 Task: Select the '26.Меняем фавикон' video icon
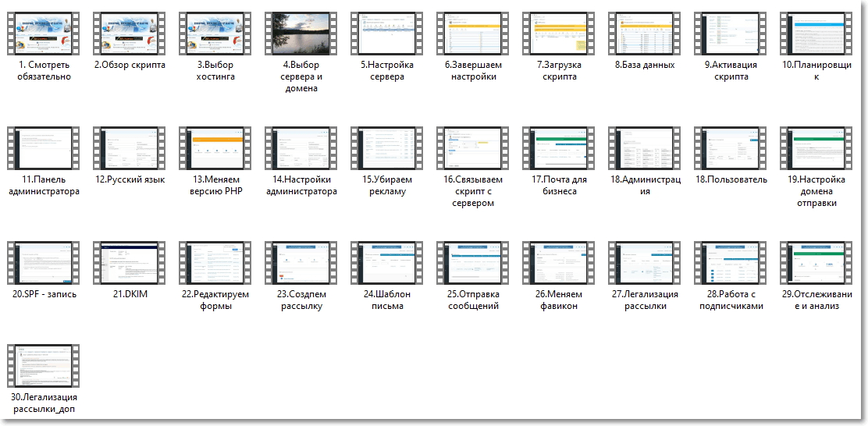pos(559,263)
